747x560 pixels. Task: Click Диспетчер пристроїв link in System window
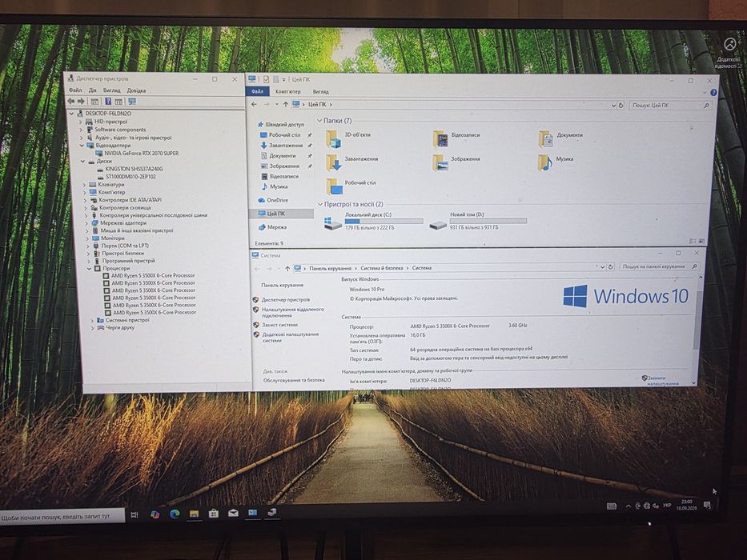tap(285, 299)
